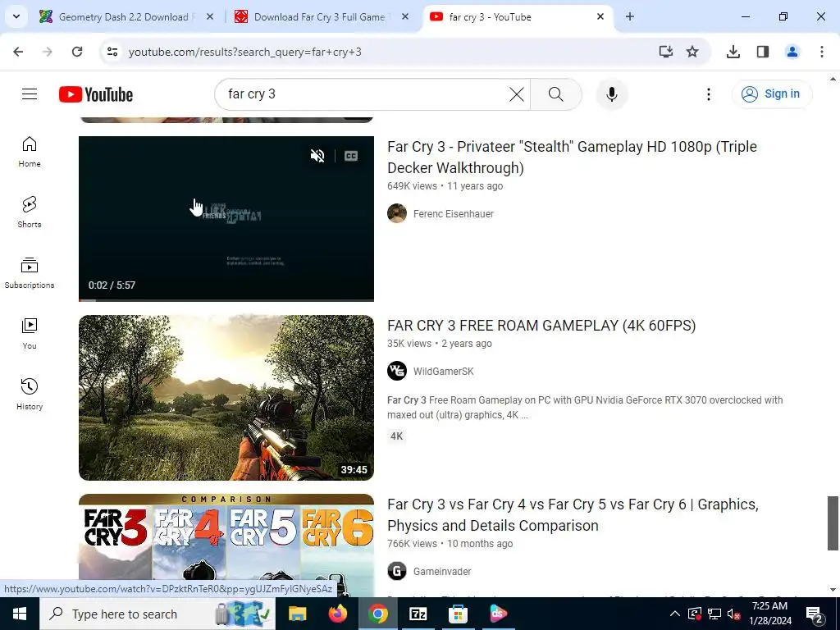Select the far cry 3 - YouTube tab
The width and height of the screenshot is (840, 630).
point(490,17)
